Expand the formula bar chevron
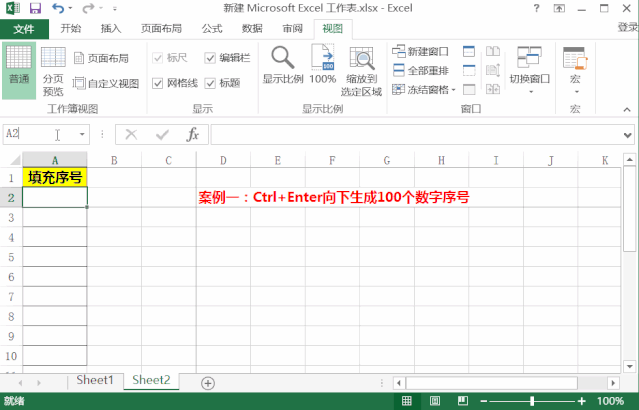639x410 pixels. (628, 135)
